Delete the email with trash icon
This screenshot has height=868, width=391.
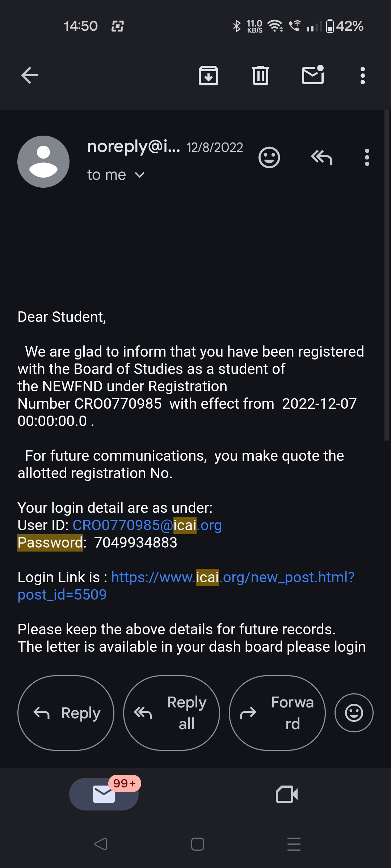coord(261,76)
